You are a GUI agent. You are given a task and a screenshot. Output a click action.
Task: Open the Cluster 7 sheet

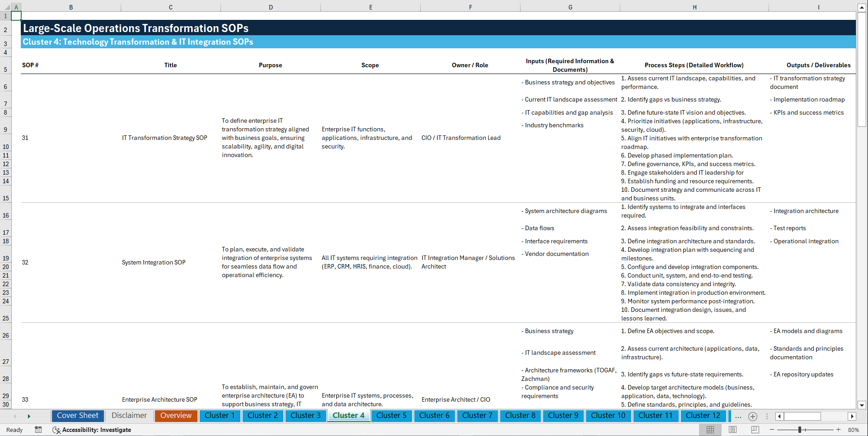click(x=477, y=416)
